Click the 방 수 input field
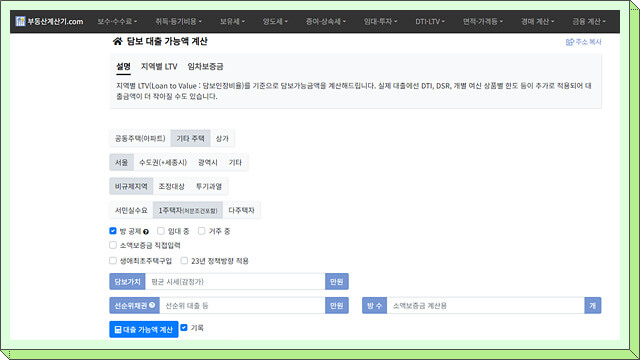The height and width of the screenshot is (360, 640). (x=486, y=305)
